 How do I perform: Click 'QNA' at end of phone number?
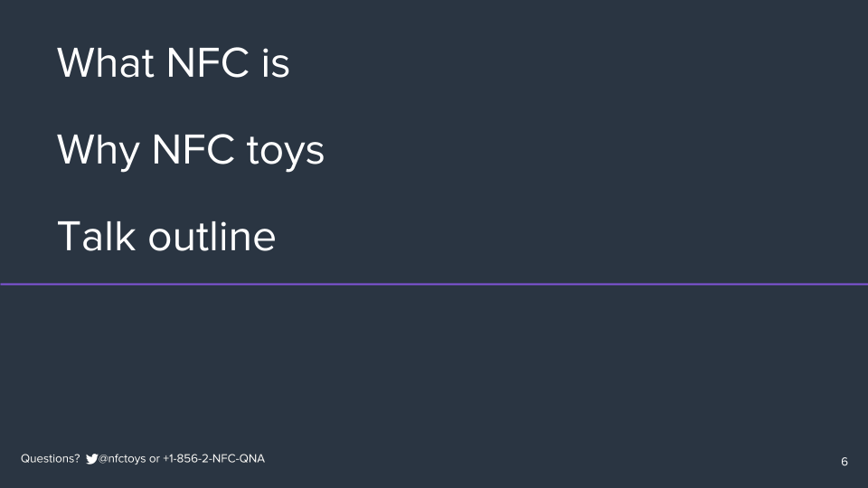[x=250, y=459]
